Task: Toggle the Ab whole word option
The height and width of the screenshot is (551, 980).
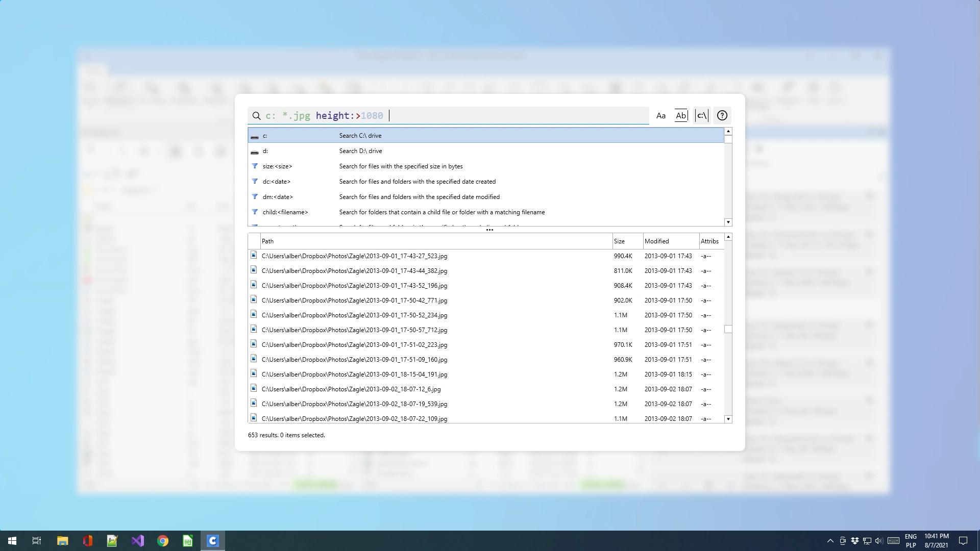Action: tap(681, 116)
